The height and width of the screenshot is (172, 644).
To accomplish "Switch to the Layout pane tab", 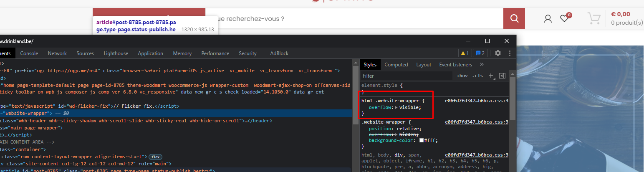I will tap(424, 65).
